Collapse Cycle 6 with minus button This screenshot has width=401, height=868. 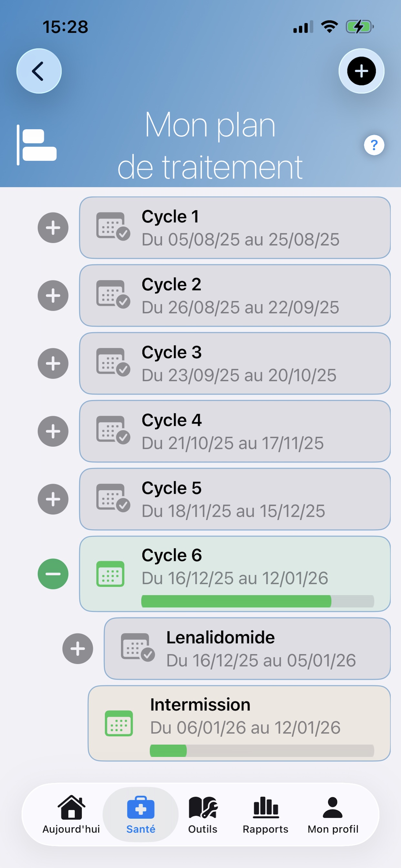coord(53,574)
